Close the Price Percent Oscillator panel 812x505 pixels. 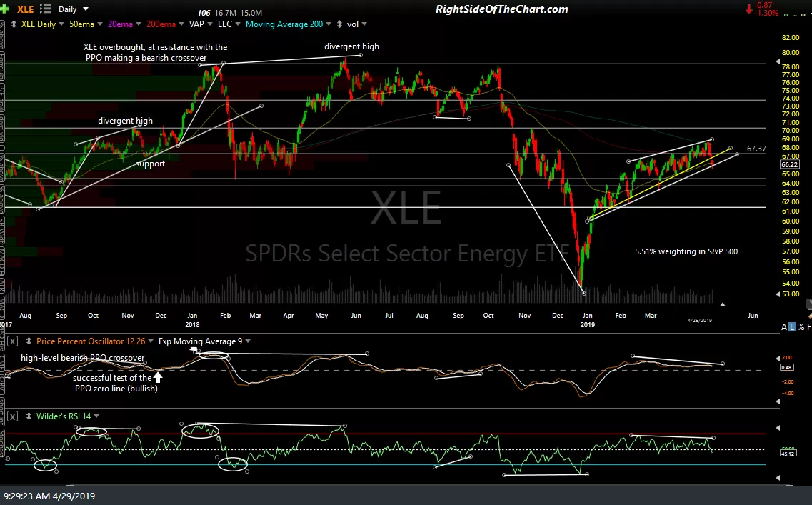click(12, 341)
